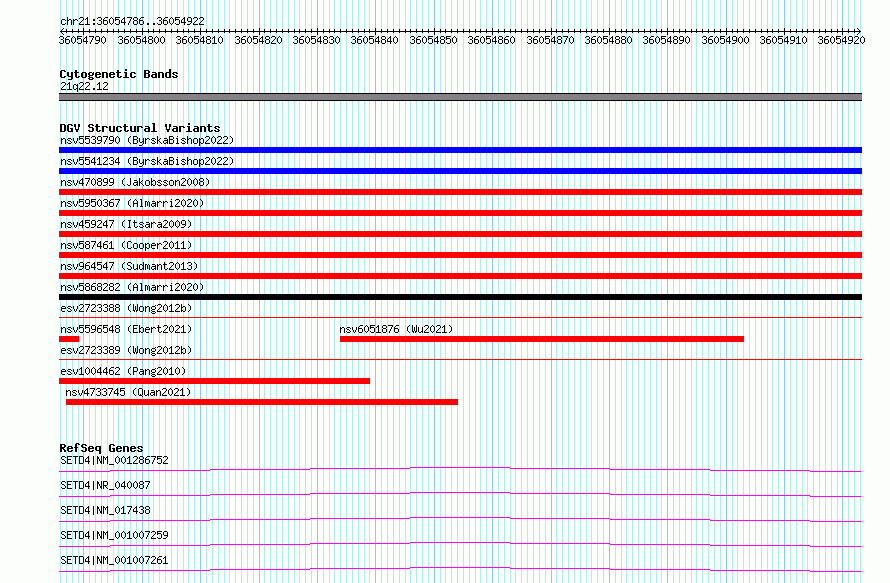Open SETD4|NR_040087 gene label
Image resolution: width=890 pixels, height=583 pixels.
click(x=105, y=485)
